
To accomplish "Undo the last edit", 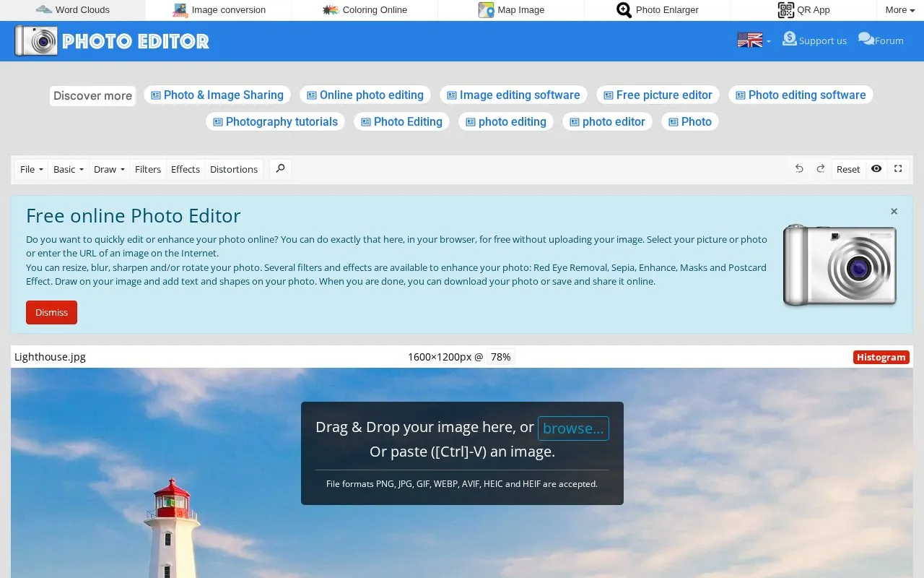I will pyautogui.click(x=799, y=168).
